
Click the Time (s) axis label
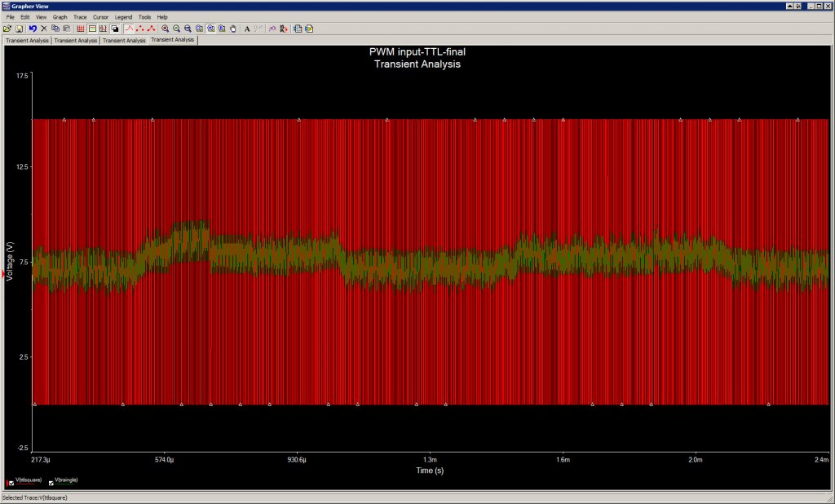point(430,471)
